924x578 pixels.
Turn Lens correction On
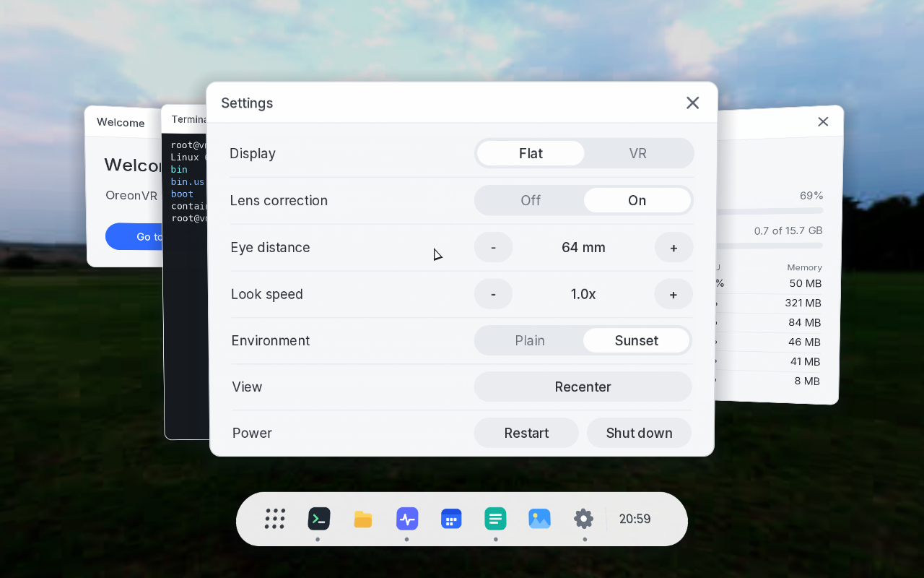tap(637, 200)
